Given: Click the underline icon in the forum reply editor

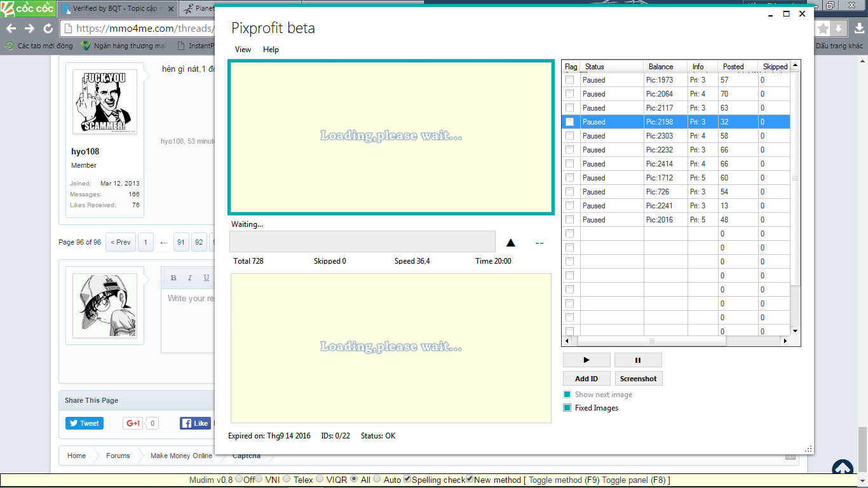Looking at the screenshot, I should (x=206, y=278).
